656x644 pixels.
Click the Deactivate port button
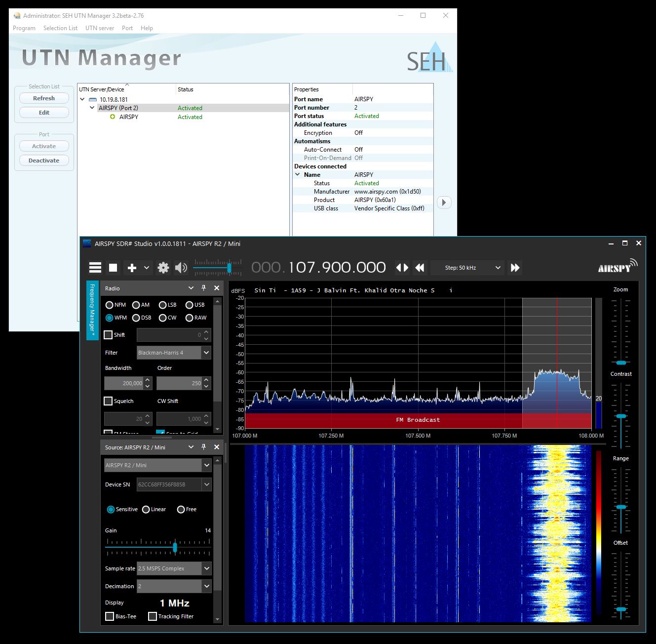pos(44,161)
